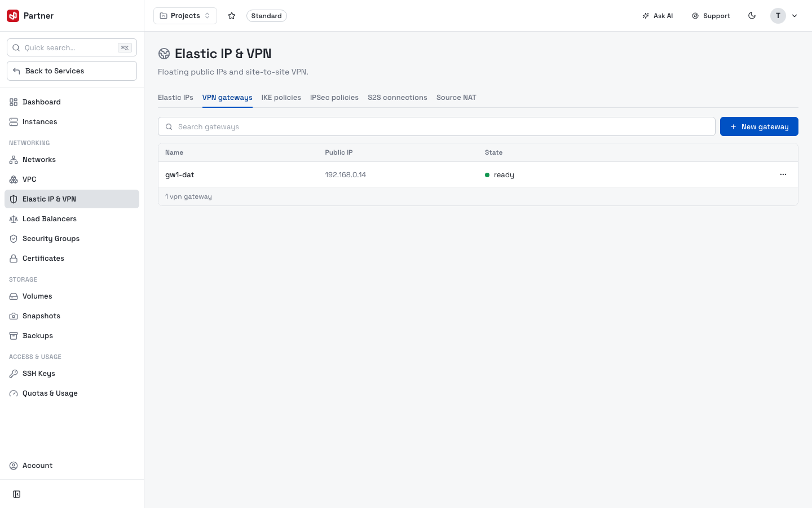Click Back to Services button
Screen dimensions: 812x508
72,71
